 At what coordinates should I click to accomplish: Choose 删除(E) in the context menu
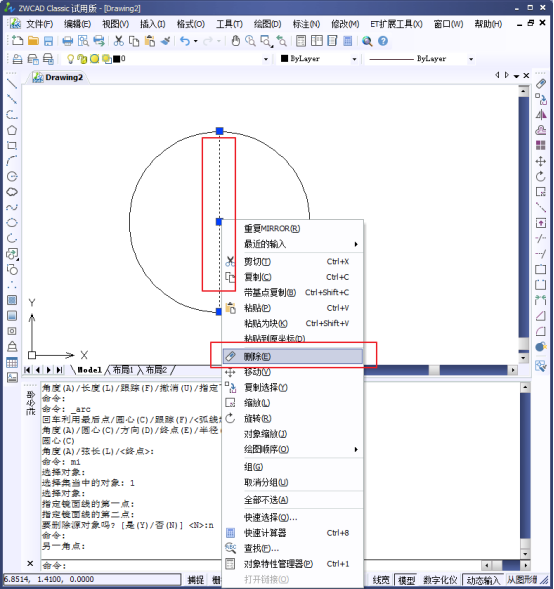click(293, 356)
